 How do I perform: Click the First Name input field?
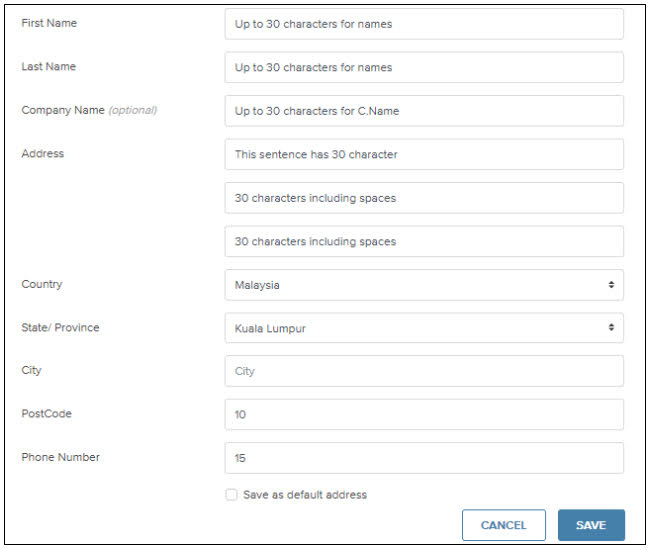[x=424, y=24]
